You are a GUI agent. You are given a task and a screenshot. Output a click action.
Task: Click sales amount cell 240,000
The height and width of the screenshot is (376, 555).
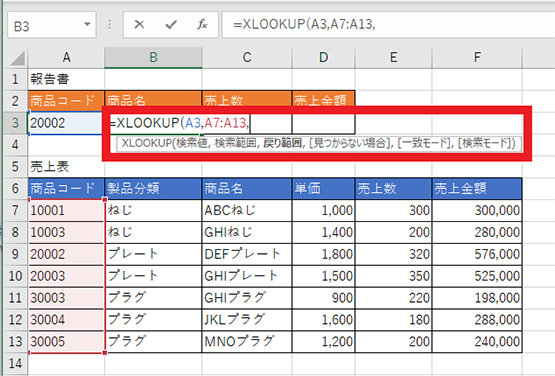click(x=477, y=341)
